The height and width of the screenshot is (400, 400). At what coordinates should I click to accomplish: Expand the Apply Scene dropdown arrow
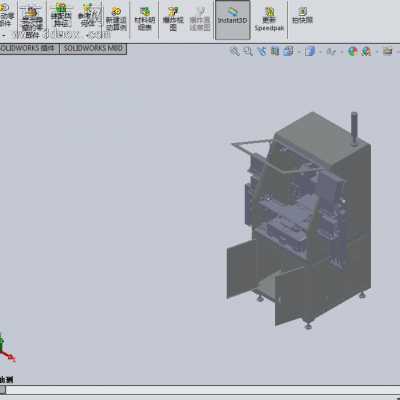tap(377, 52)
